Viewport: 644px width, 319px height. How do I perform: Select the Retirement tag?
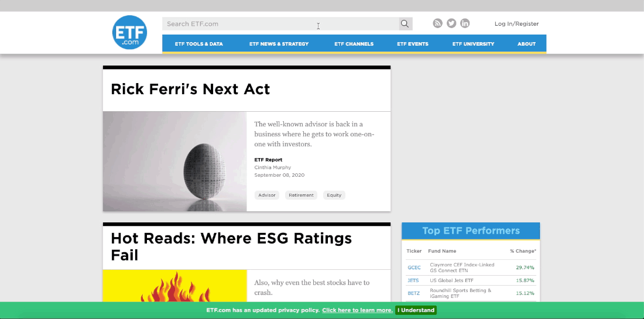301,195
